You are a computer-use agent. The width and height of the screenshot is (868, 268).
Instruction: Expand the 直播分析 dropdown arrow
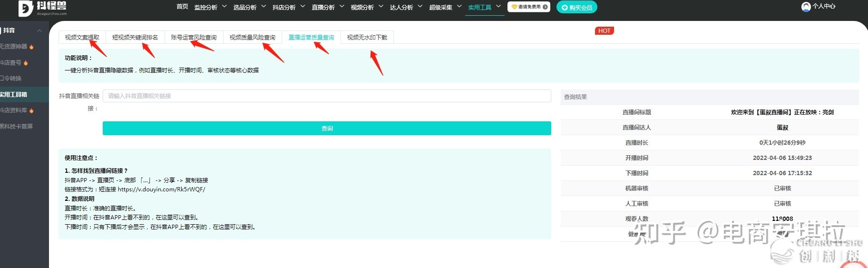(x=341, y=7)
